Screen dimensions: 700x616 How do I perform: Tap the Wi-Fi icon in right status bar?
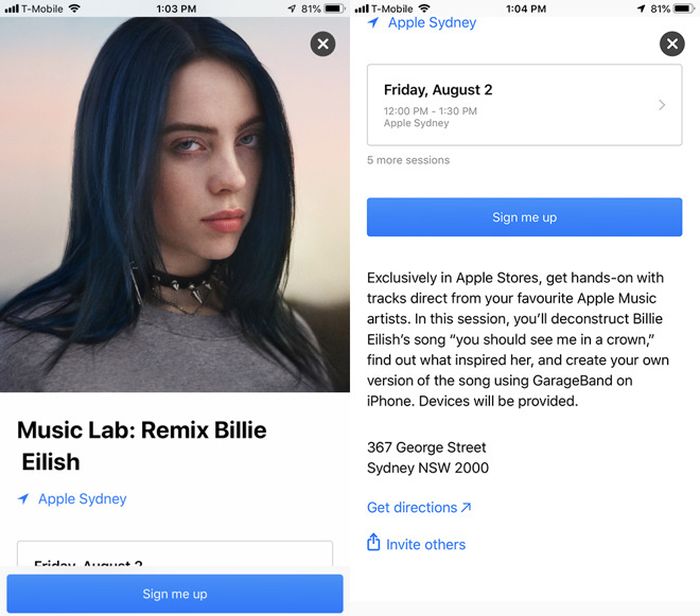(x=424, y=8)
